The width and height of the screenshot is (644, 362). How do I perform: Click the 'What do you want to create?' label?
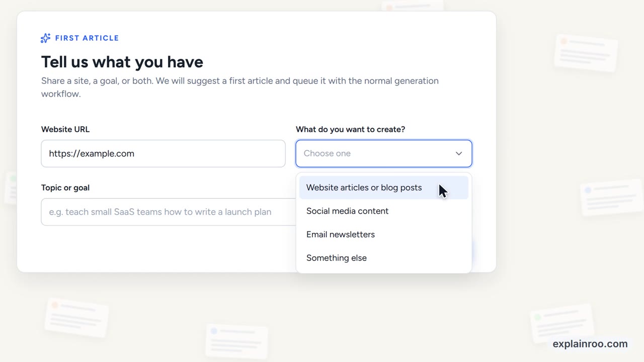point(350,129)
